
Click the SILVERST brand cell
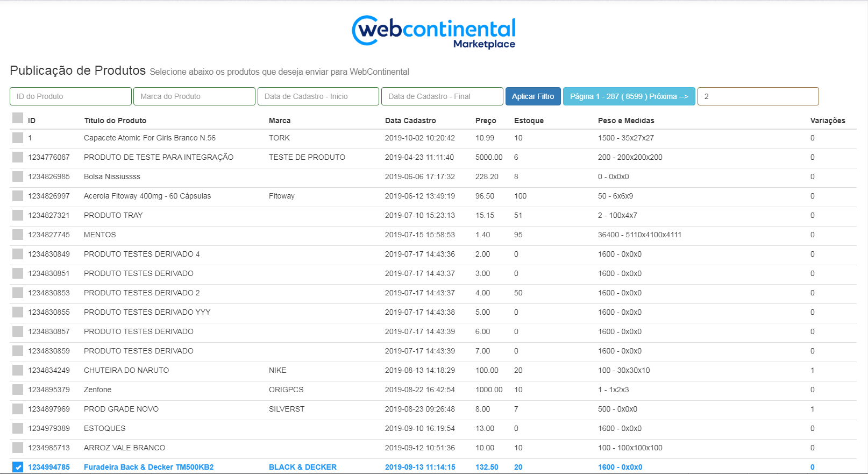(x=287, y=409)
